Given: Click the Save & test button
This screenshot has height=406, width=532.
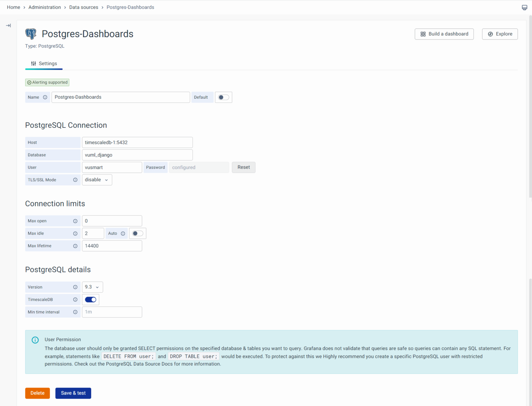Looking at the screenshot, I should point(73,393).
